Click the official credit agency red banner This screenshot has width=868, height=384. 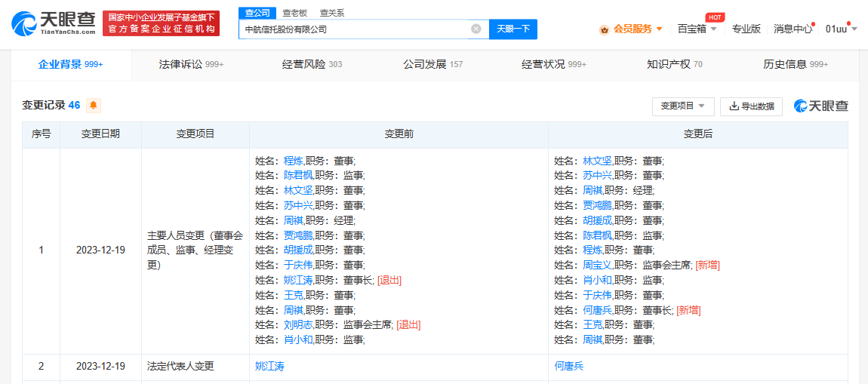(x=161, y=23)
